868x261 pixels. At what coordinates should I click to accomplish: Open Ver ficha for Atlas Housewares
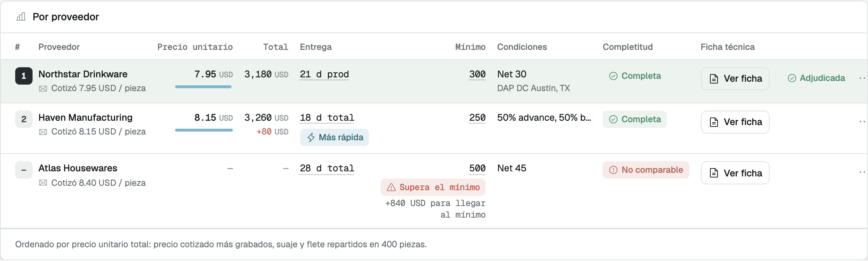click(735, 173)
